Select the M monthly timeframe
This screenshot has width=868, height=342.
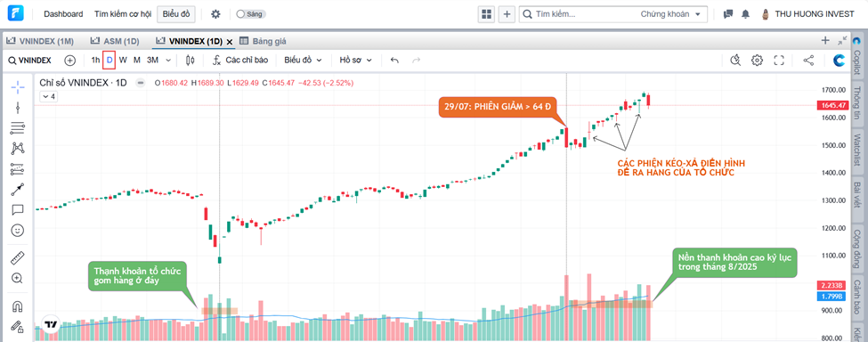pos(137,60)
